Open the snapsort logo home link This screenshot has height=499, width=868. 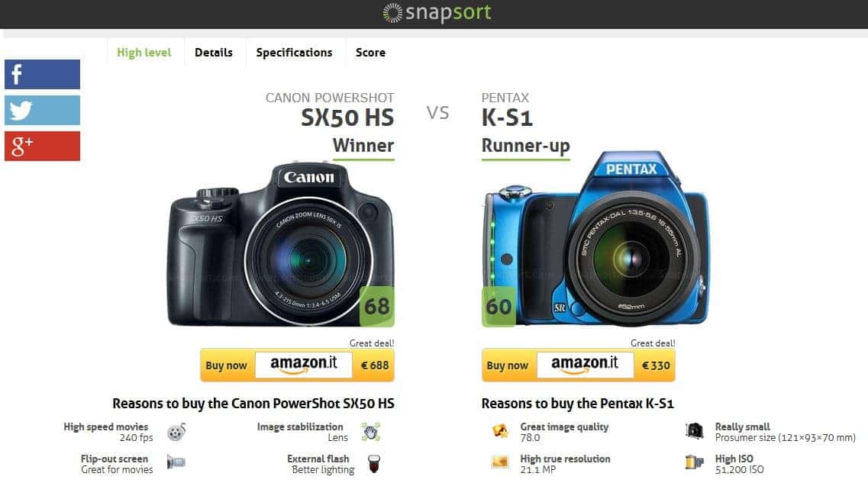[x=437, y=12]
